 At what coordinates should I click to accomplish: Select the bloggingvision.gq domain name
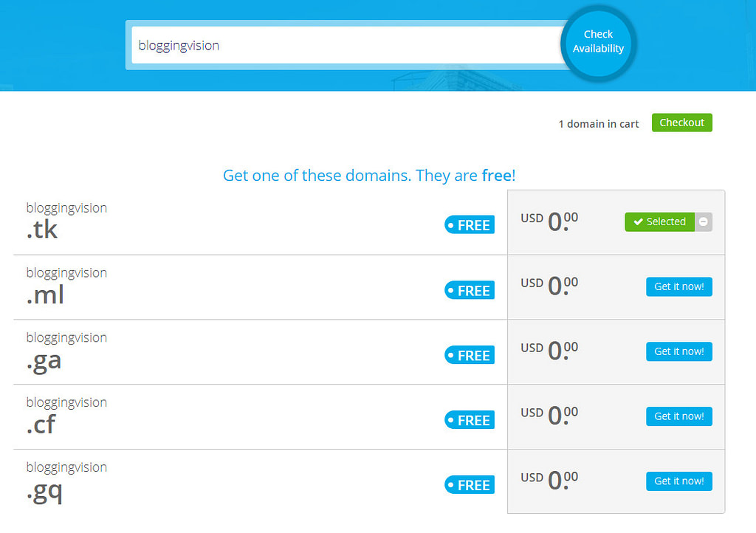pyautogui.click(x=66, y=478)
